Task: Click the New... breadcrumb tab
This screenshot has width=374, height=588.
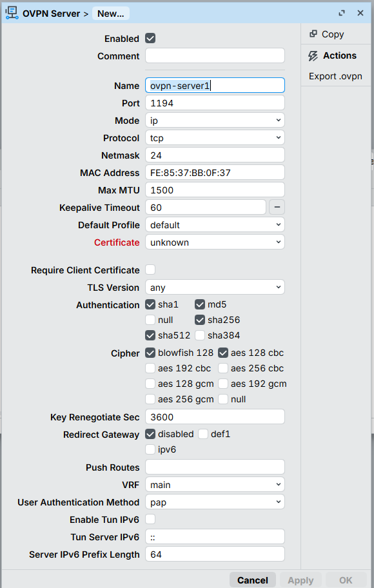Action: [111, 14]
